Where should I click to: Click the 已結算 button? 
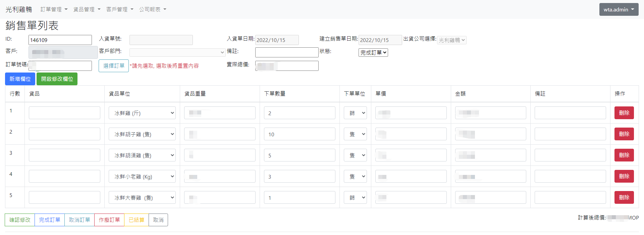(137, 220)
